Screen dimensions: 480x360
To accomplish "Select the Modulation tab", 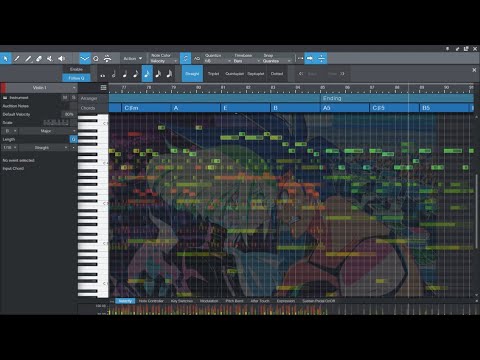I will 209,301.
